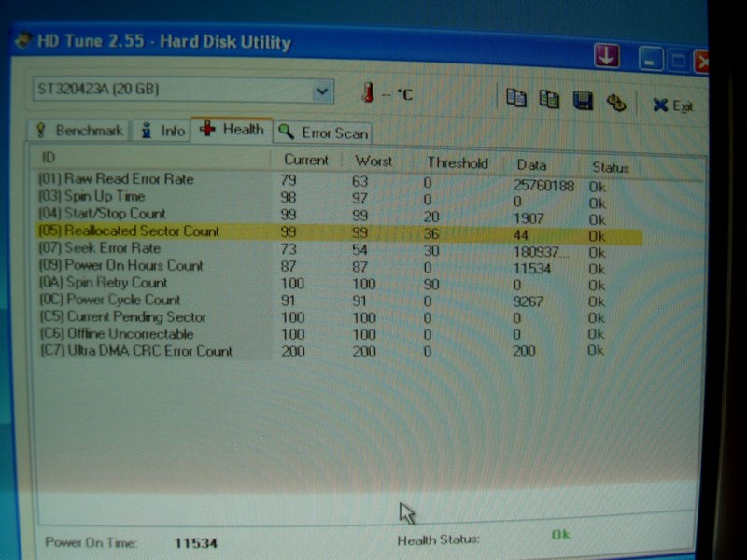Screen dimensions: 747x560
Task: Select the Offline Uncorrectable row
Action: (x=338, y=334)
